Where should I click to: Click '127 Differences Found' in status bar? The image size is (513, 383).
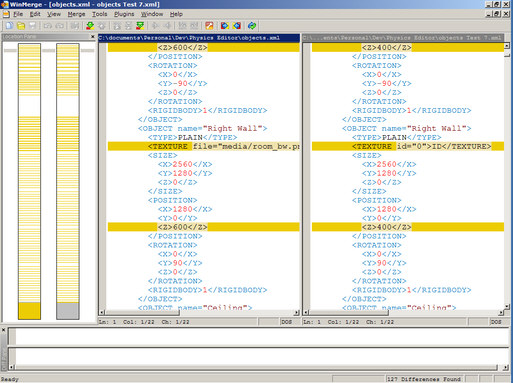click(424, 379)
